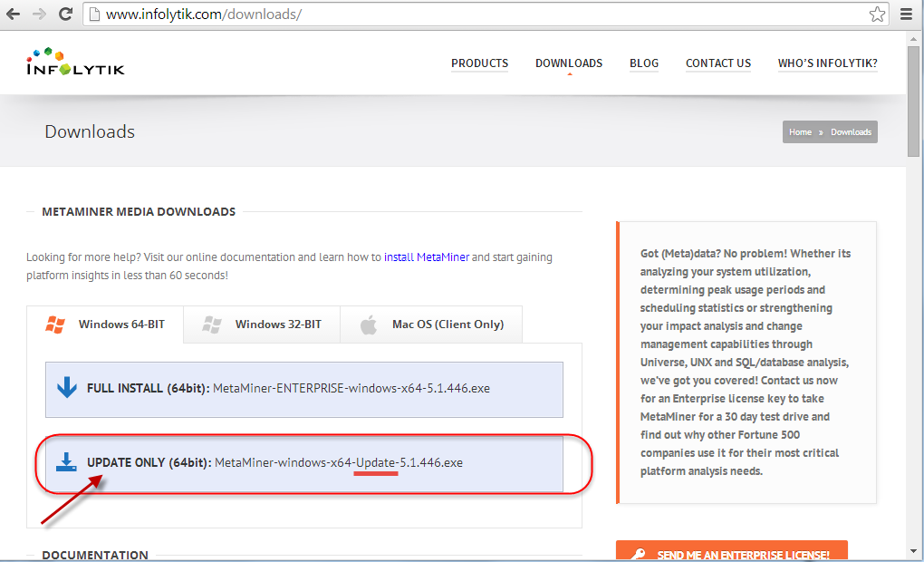Click the page icon in the address bar

[x=94, y=15]
